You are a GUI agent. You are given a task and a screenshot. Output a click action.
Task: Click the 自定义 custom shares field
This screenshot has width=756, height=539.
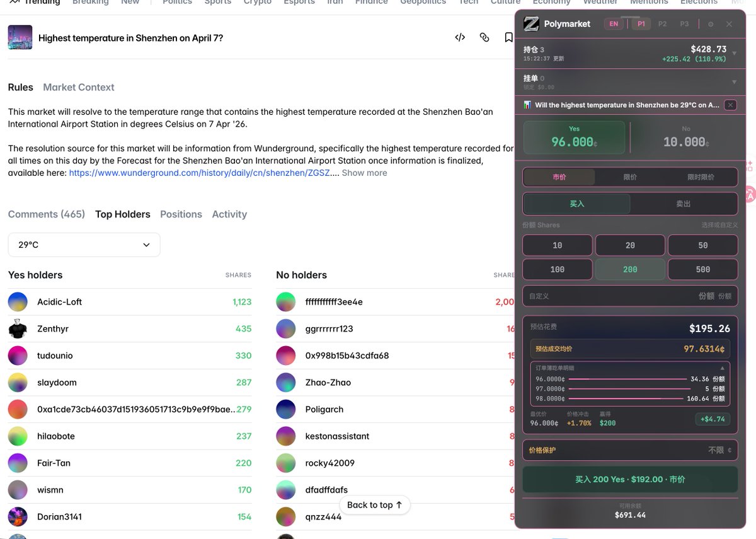[630, 296]
